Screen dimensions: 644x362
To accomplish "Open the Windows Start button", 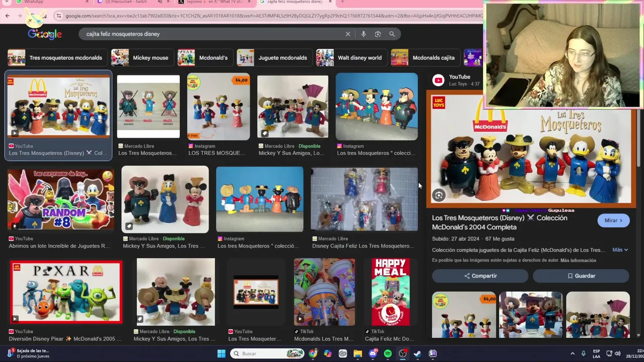I will (221, 353).
